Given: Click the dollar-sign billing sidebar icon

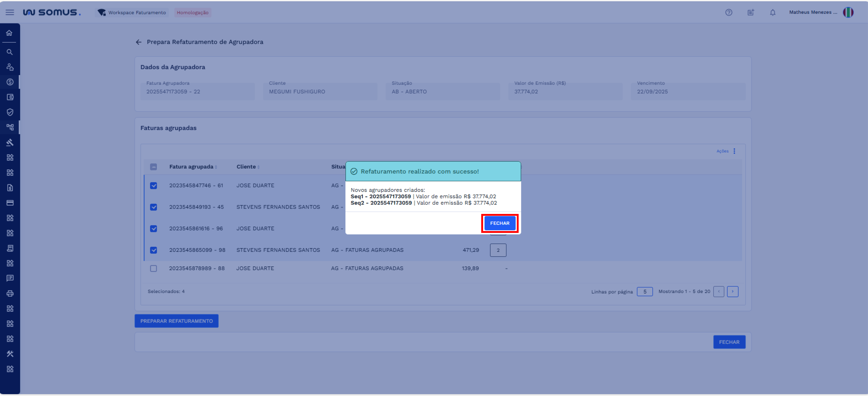Looking at the screenshot, I should tap(10, 82).
